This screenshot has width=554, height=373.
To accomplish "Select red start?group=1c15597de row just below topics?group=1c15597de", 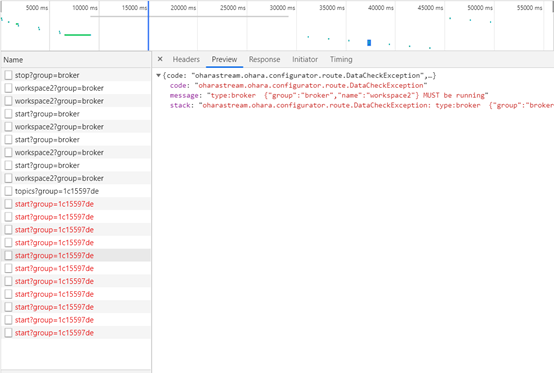I will coord(76,204).
